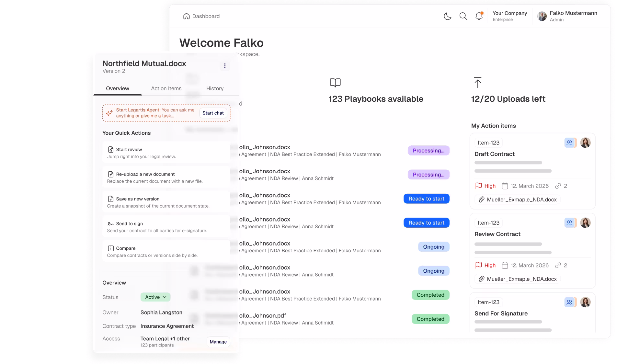Click the Uploads arrow icon
The width and height of the screenshot is (640, 364).
click(477, 83)
